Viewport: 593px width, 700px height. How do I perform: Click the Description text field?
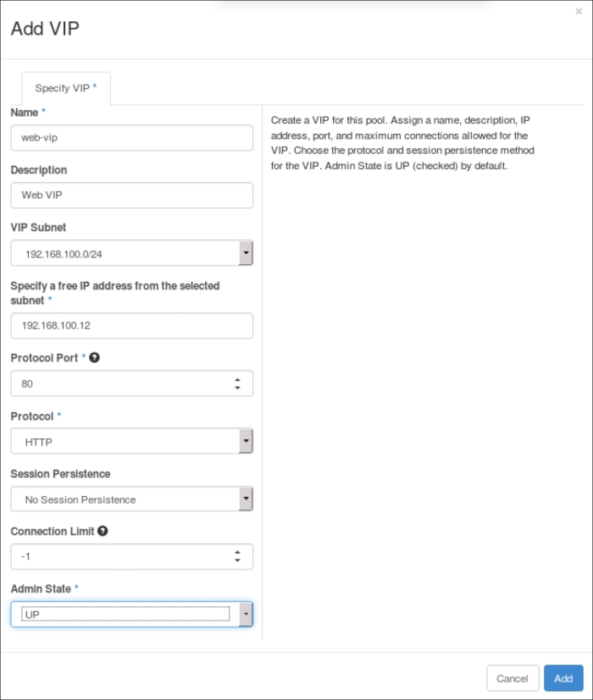pyautogui.click(x=131, y=196)
